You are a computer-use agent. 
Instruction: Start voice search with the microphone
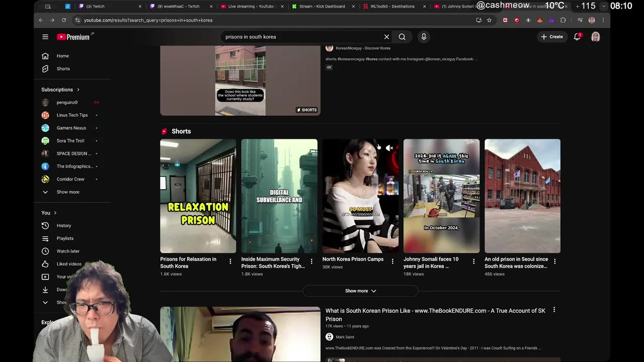424,37
